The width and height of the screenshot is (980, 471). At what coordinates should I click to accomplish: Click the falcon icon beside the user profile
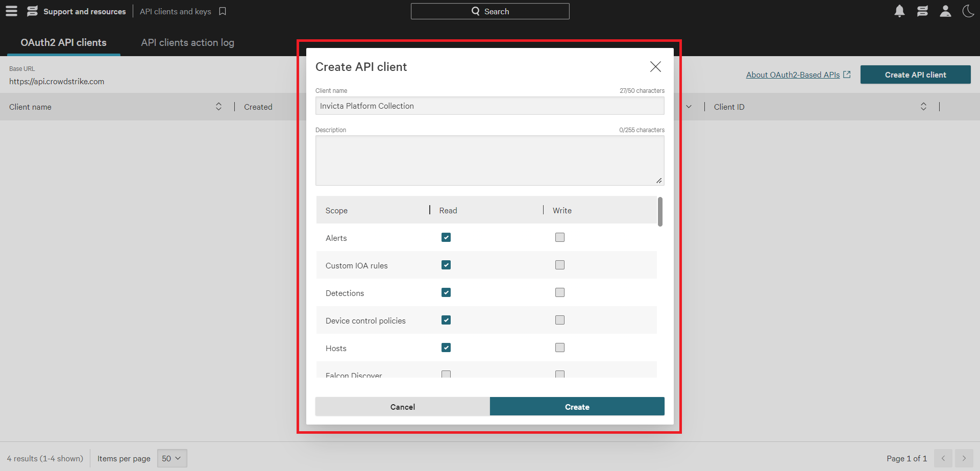click(922, 11)
